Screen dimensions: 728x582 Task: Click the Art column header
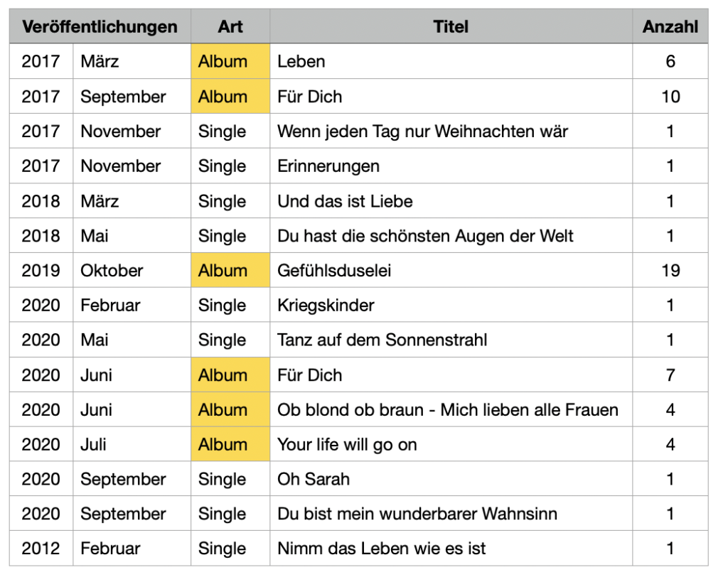[230, 26]
